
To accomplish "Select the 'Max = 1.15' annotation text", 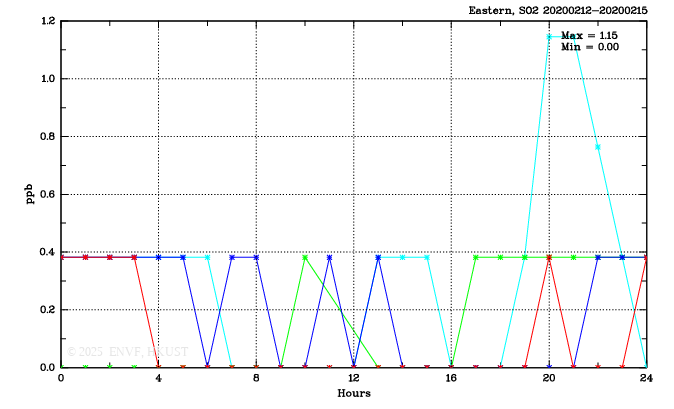I will [x=590, y=36].
